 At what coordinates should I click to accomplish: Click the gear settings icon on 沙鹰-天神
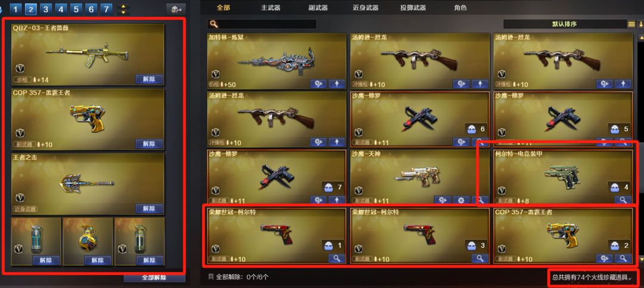(461, 200)
